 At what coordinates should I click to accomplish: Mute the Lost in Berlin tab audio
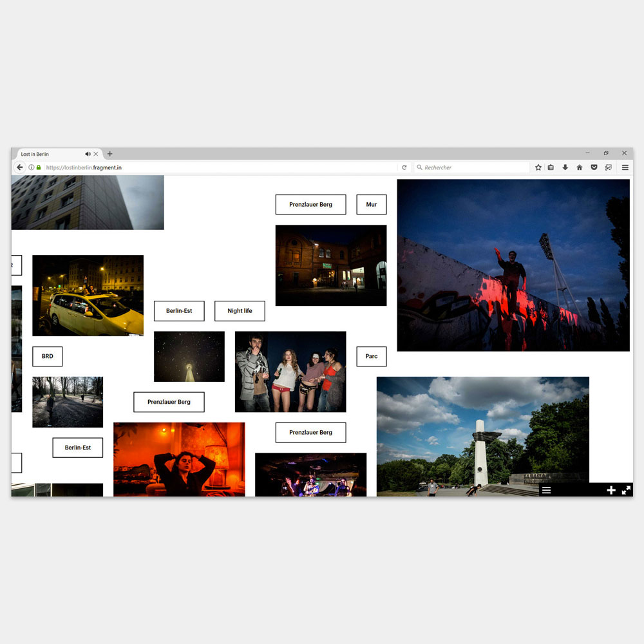(88, 154)
